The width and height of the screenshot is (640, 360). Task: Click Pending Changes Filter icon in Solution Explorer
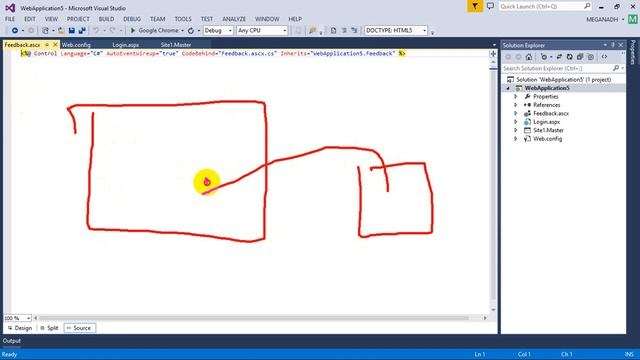544,57
